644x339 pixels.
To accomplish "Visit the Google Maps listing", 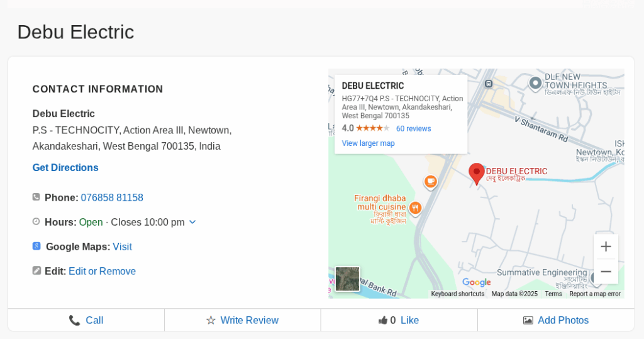I will 122,247.
